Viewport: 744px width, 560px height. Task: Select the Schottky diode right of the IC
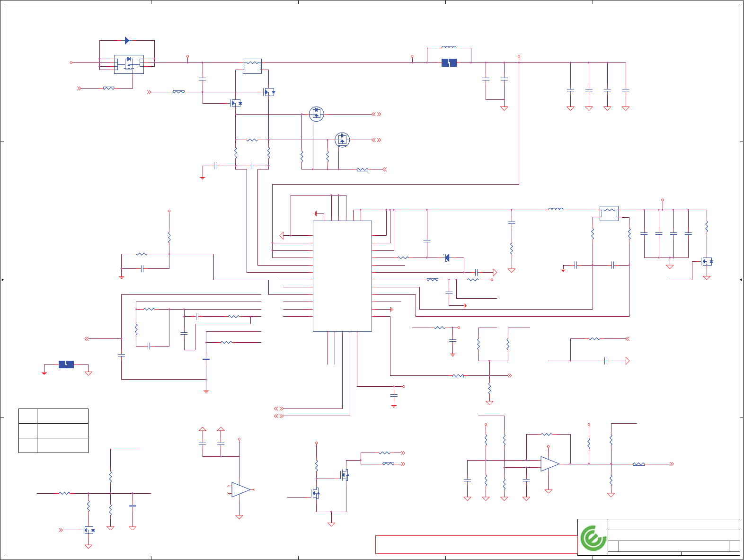(447, 258)
